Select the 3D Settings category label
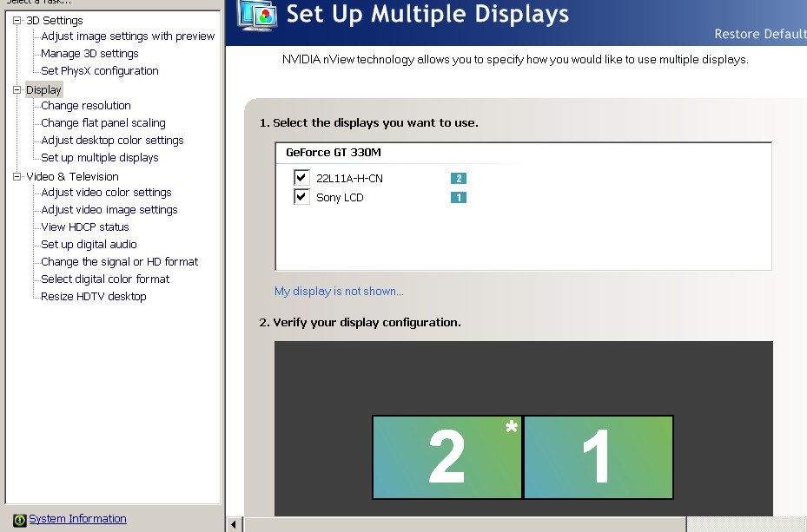Screen dimensions: 807x532 [x=55, y=21]
